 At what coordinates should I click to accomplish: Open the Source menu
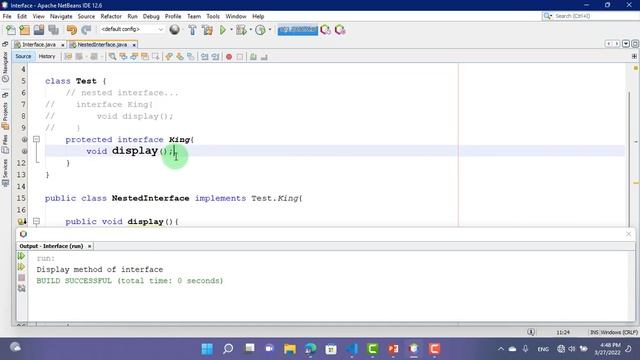click(86, 16)
